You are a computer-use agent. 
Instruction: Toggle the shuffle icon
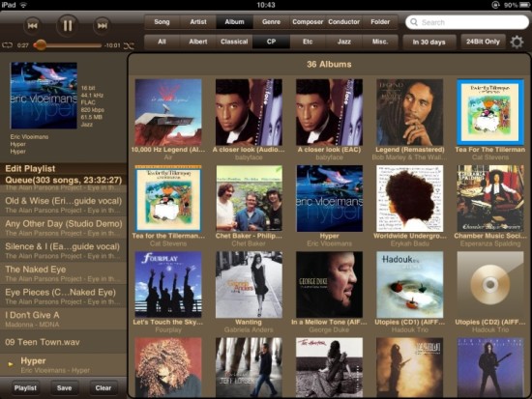(x=129, y=45)
